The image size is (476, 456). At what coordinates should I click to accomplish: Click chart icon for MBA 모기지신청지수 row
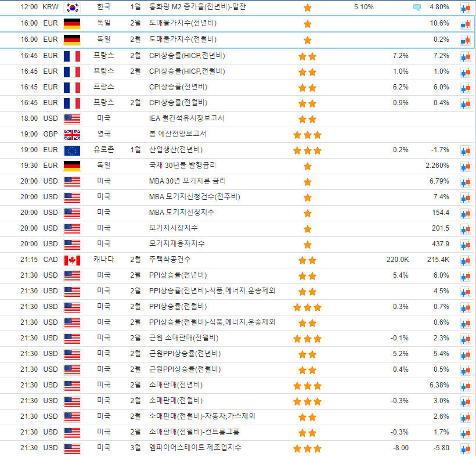466,213
